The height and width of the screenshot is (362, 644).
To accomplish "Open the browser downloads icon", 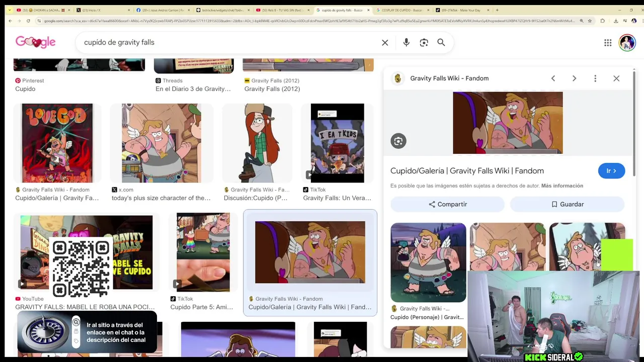I will [616, 21].
